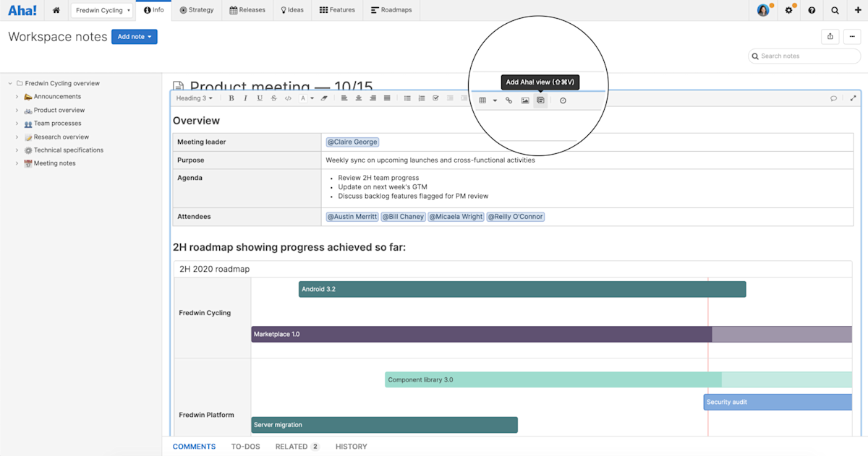Open the text color dropdown
Viewport: 868px width, 456px height.
point(307,98)
